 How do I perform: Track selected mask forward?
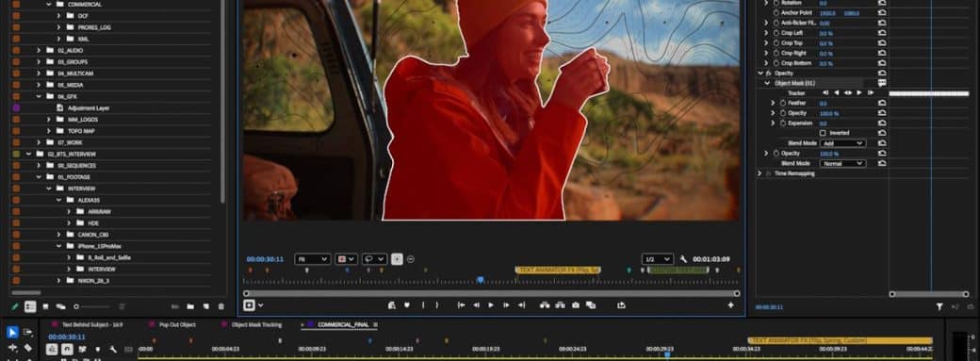[x=858, y=92]
